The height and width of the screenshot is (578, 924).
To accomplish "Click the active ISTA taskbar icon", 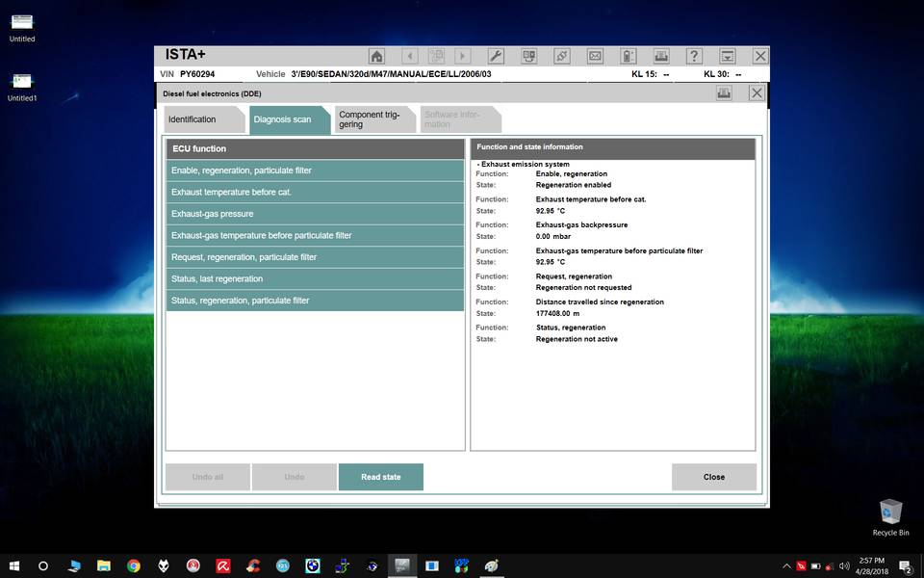I will pyautogui.click(x=402, y=566).
